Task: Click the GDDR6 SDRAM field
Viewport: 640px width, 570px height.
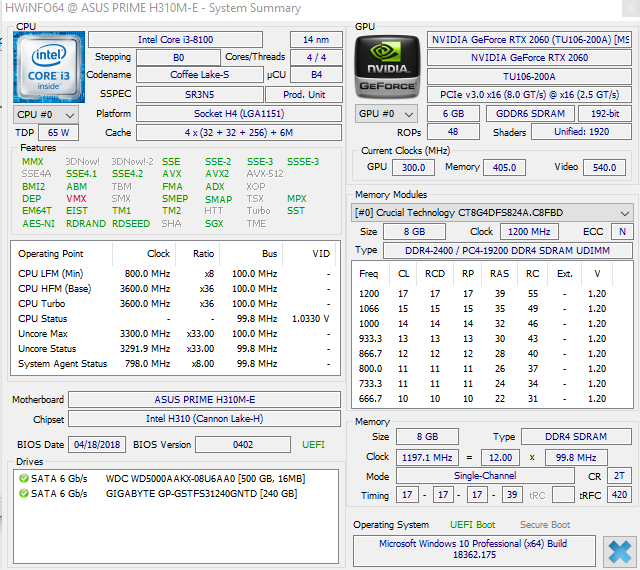Action: 530,114
